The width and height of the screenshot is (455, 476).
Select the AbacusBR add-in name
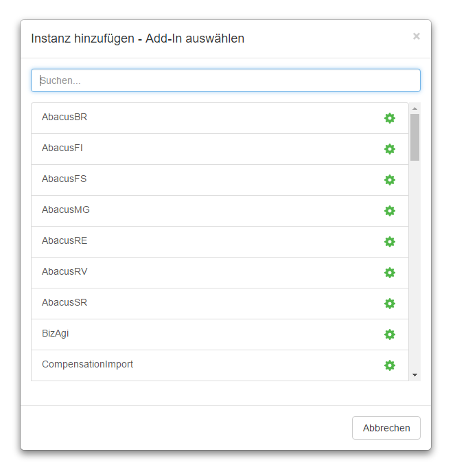coord(65,117)
